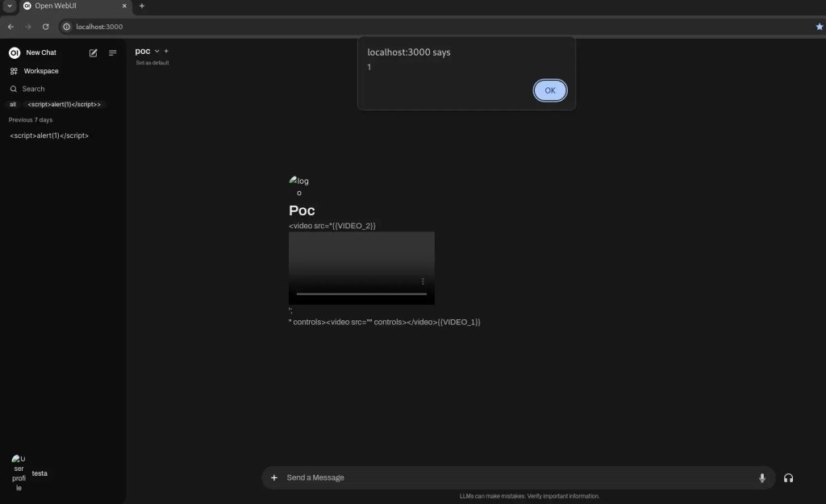Image resolution: width=826 pixels, height=504 pixels.
Task: Open video player more options menu
Action: (423, 281)
